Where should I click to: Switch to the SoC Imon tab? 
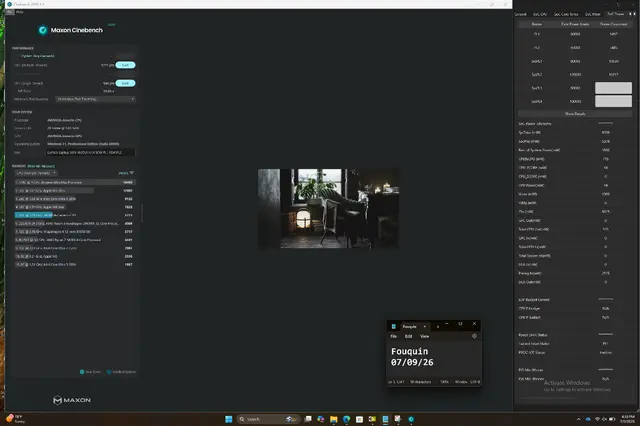593,14
